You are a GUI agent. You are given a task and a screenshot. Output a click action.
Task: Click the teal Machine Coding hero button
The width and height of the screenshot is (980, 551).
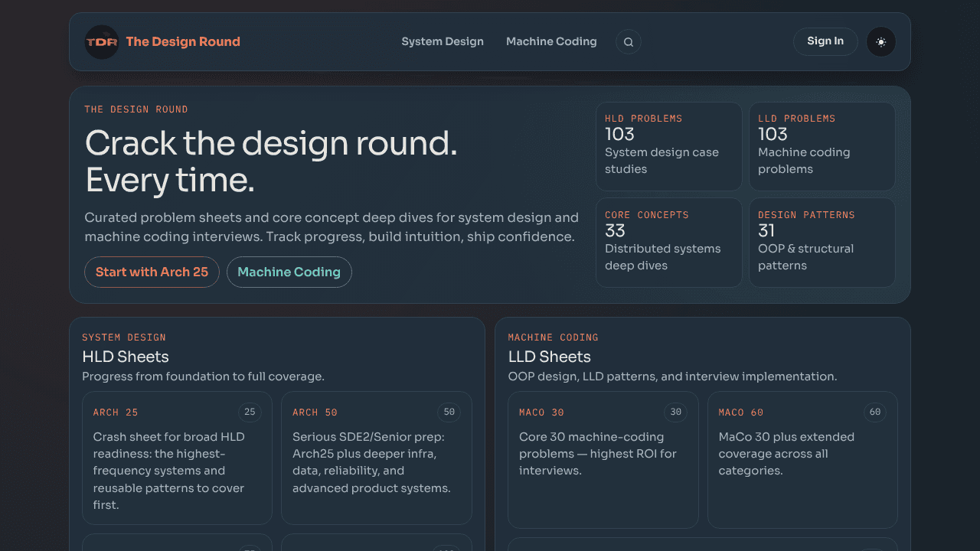click(289, 272)
